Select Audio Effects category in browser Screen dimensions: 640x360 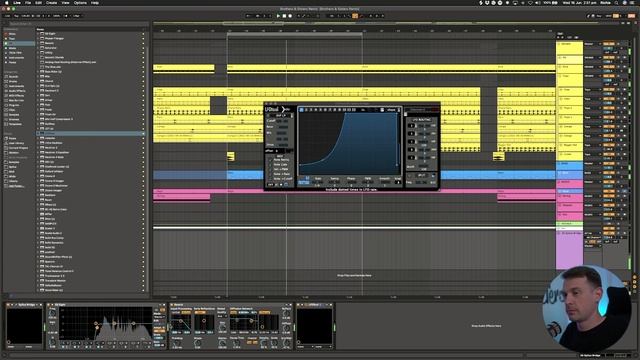[16, 91]
